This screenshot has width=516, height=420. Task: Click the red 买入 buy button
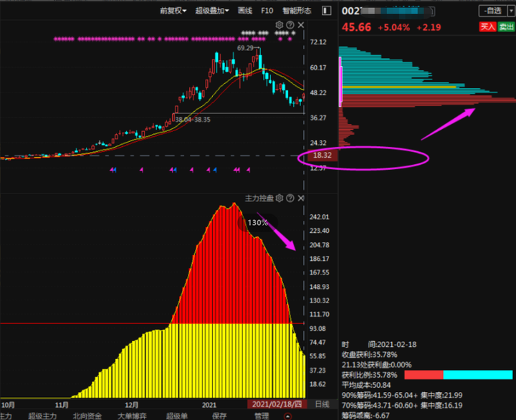[x=487, y=27]
